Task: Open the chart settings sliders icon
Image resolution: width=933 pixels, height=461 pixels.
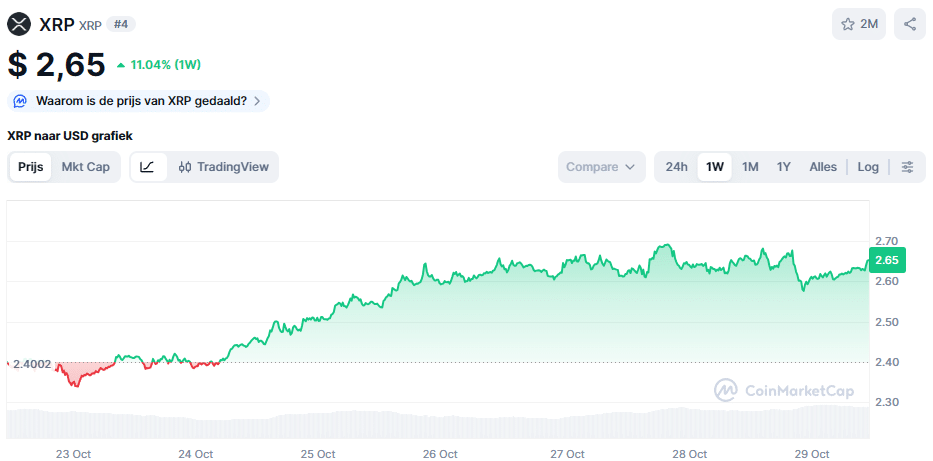Action: 907,167
